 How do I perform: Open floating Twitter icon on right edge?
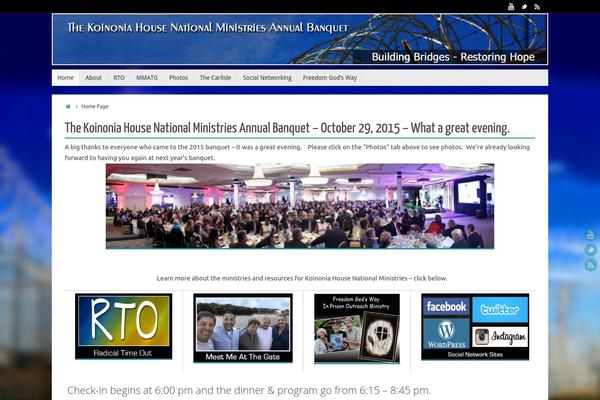(x=590, y=250)
